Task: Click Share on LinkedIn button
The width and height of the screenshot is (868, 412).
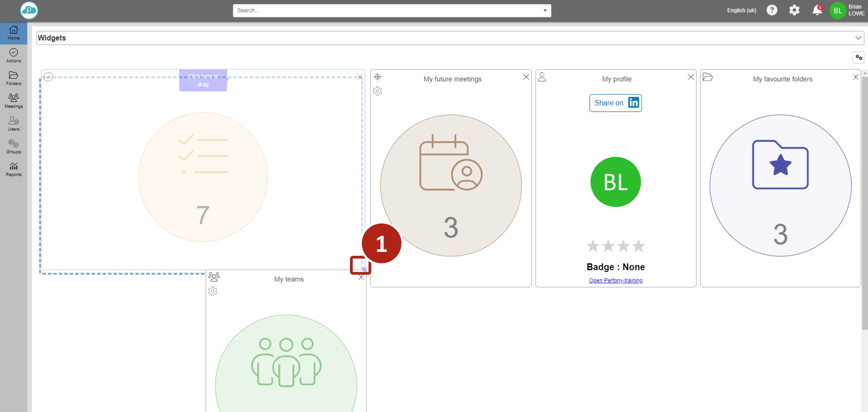Action: [615, 103]
